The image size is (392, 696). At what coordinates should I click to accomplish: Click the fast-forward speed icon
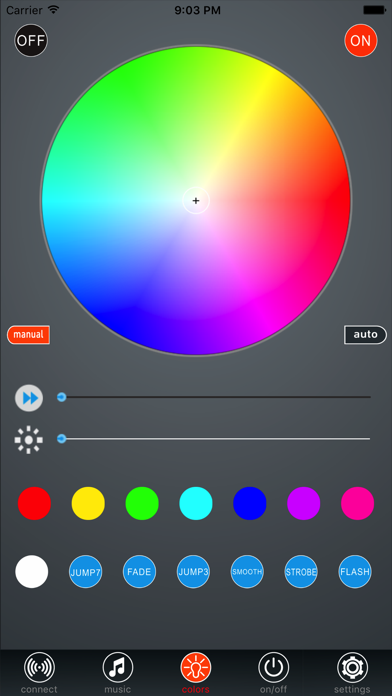pos(29,398)
